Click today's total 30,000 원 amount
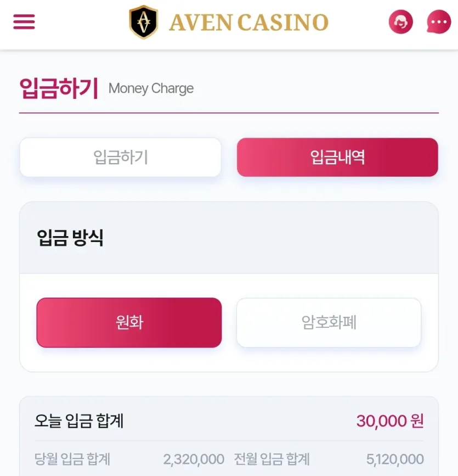 tap(390, 421)
